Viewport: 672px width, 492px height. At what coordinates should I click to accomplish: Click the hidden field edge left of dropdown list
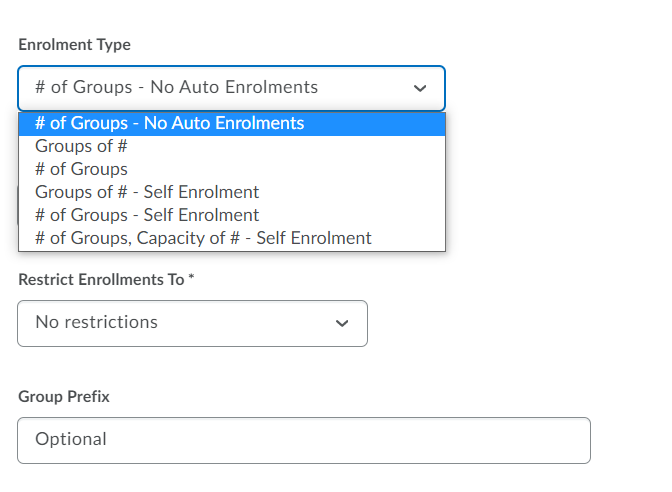(x=17, y=205)
